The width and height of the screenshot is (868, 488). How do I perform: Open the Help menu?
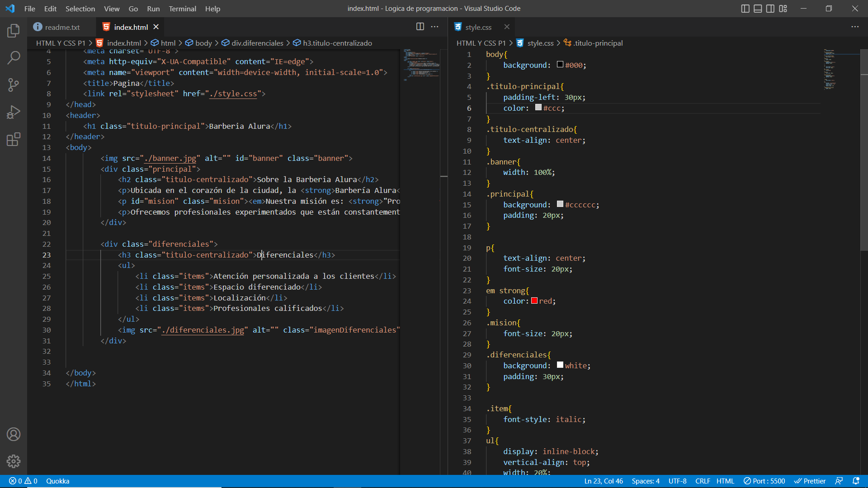(212, 9)
